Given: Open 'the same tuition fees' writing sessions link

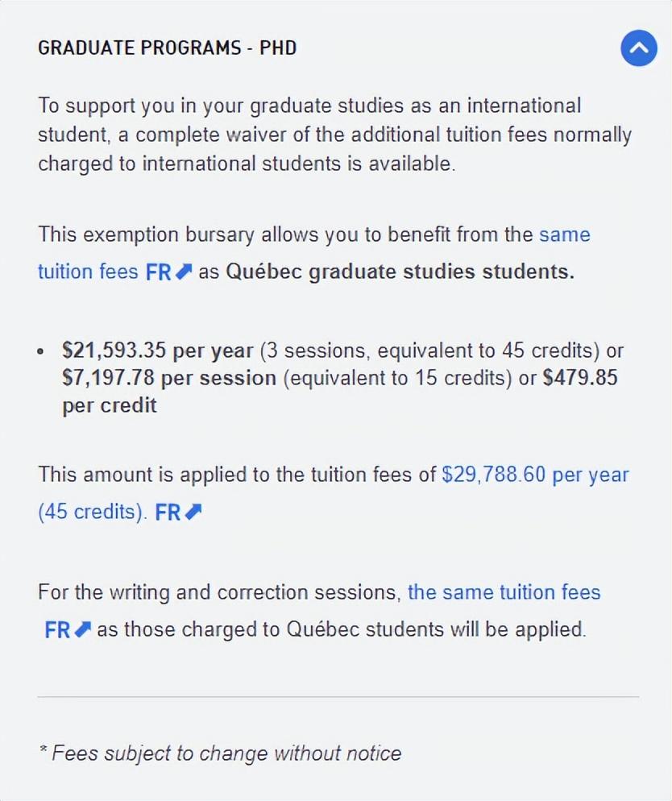Looking at the screenshot, I should point(504,592).
